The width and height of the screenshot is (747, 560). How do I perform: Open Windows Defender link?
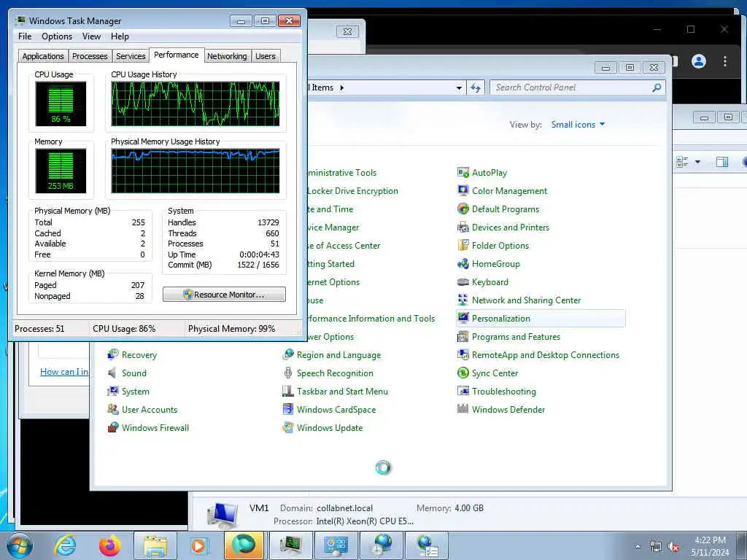(x=508, y=410)
